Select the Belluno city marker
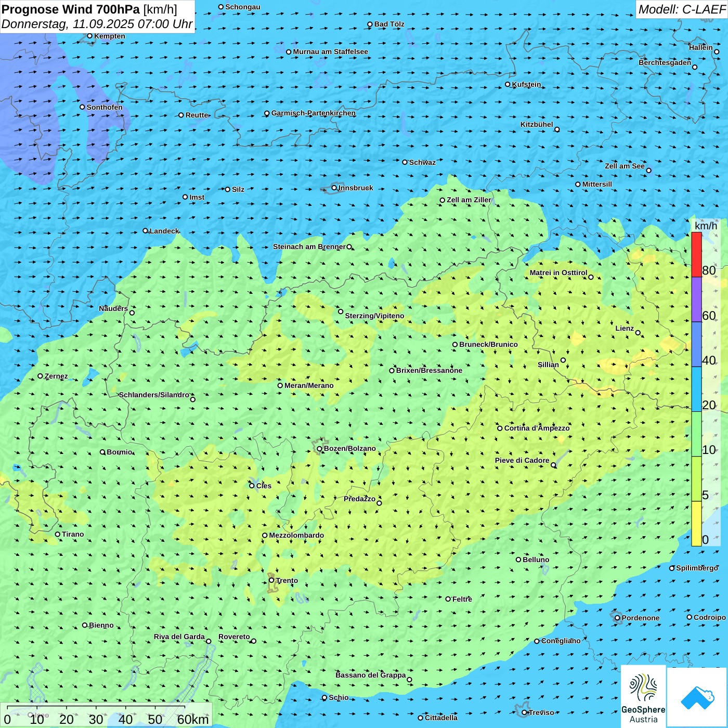Viewport: 728px width, 728px height. [x=518, y=560]
